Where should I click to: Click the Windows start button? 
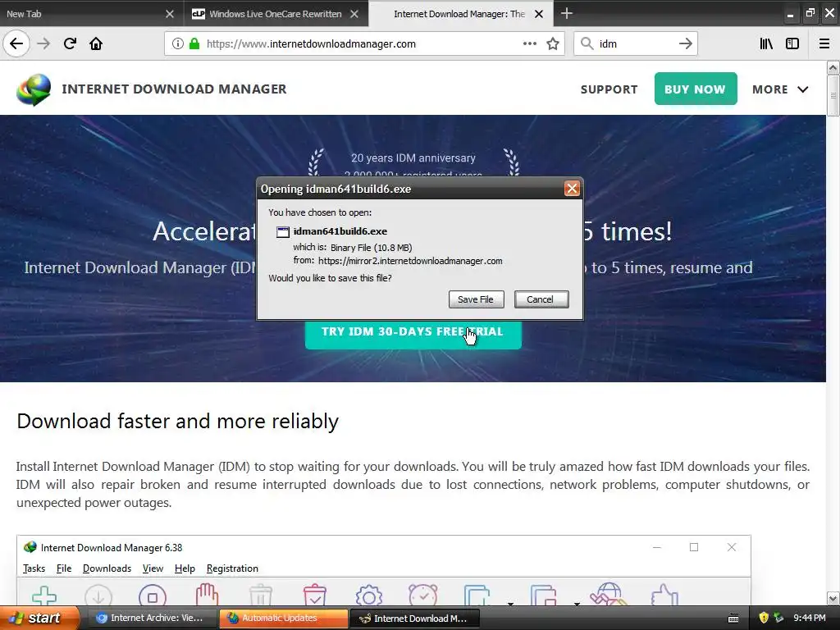coord(39,618)
